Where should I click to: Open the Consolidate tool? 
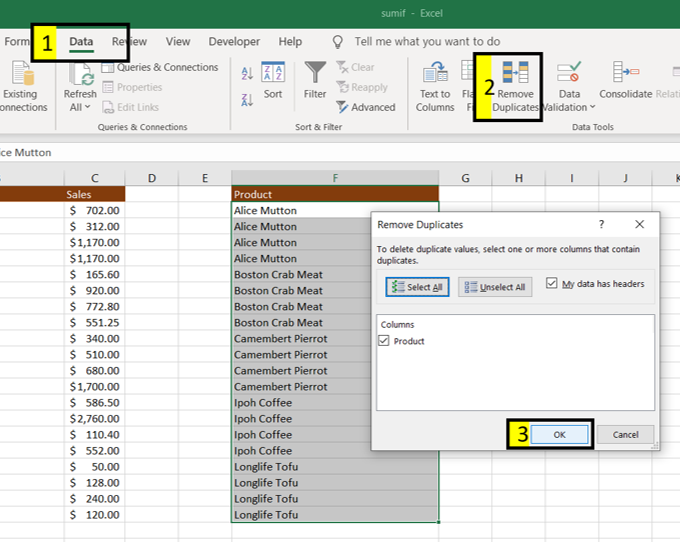pos(626,86)
